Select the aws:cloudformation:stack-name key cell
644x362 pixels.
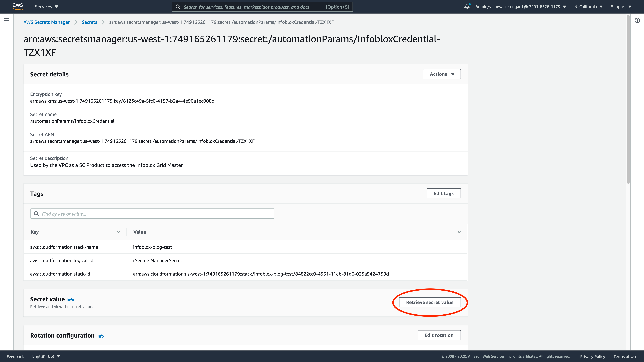click(x=64, y=247)
